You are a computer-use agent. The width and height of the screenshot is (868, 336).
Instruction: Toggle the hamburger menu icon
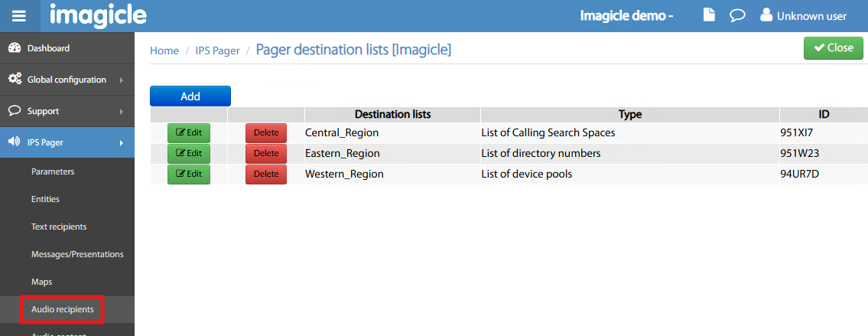pos(19,16)
